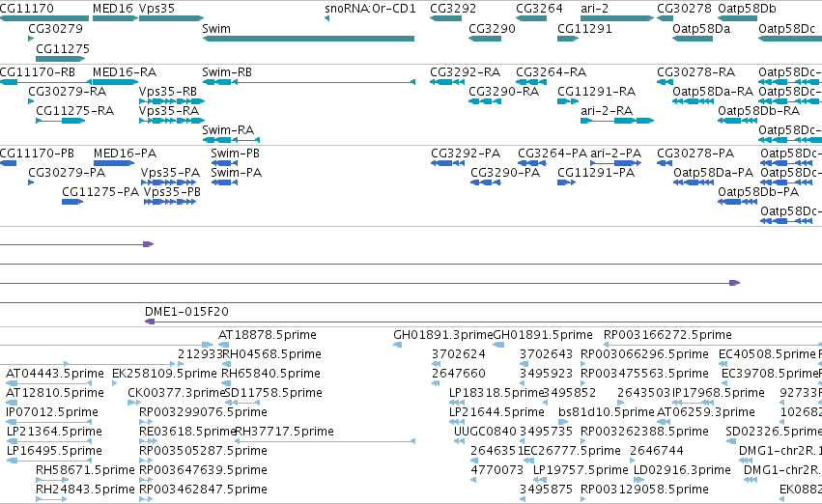Select protein Vps35-PB

coord(172,192)
